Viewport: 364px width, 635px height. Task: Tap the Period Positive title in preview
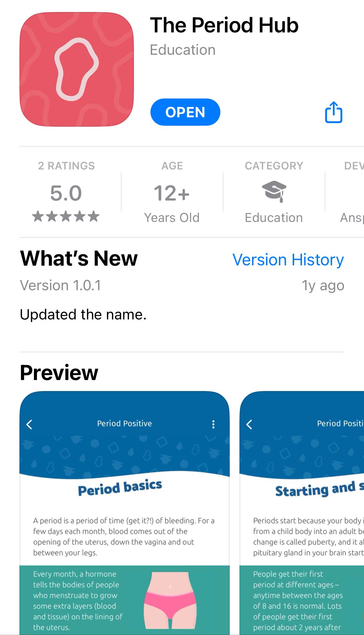[x=125, y=423]
